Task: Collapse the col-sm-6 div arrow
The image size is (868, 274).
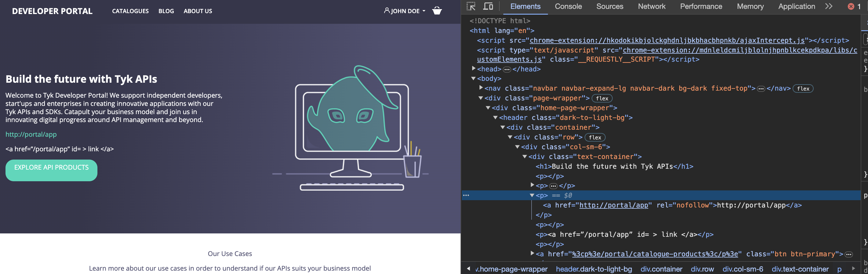Action: (517, 147)
